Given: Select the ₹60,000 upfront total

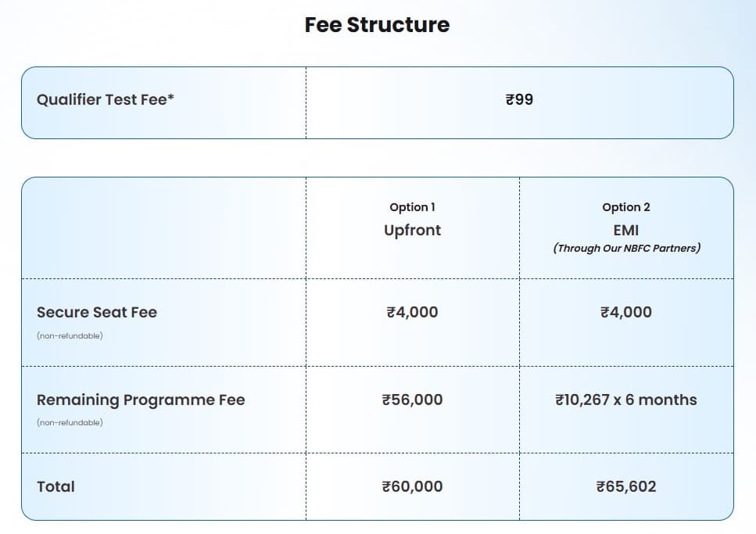Looking at the screenshot, I should pos(412,486).
